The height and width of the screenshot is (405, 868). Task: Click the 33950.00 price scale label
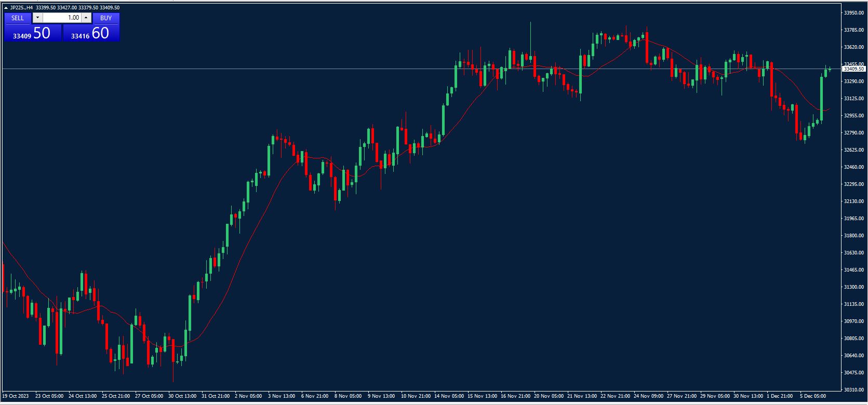(853, 12)
